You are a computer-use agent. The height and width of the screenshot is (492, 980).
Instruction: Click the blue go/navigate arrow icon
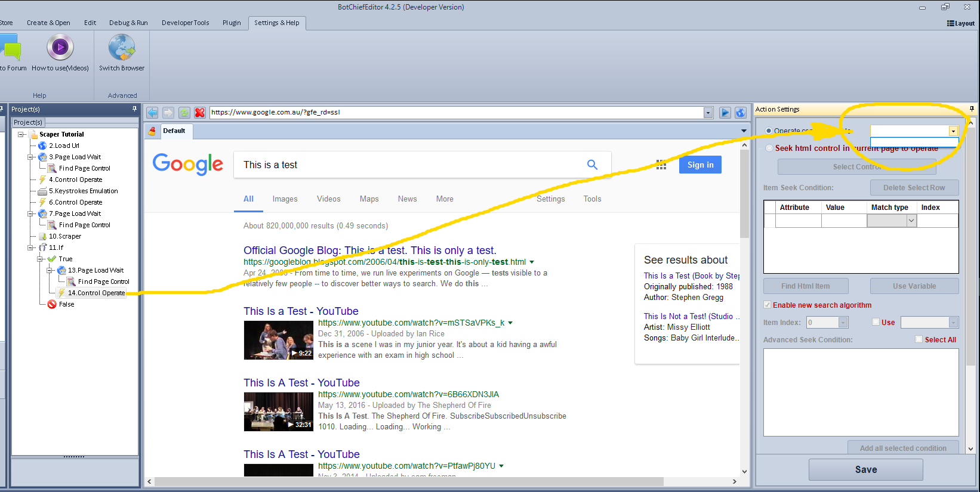[x=725, y=113]
